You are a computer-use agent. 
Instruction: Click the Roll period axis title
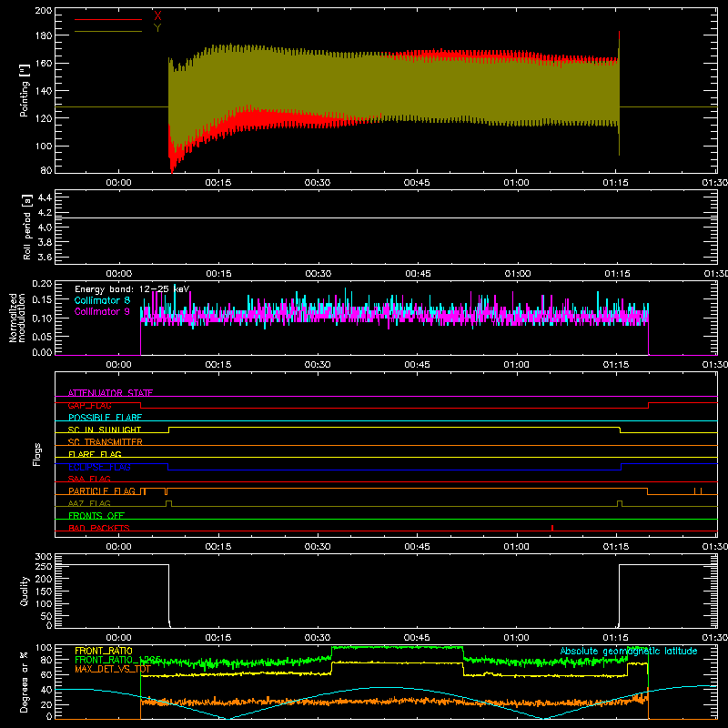(x=26, y=227)
